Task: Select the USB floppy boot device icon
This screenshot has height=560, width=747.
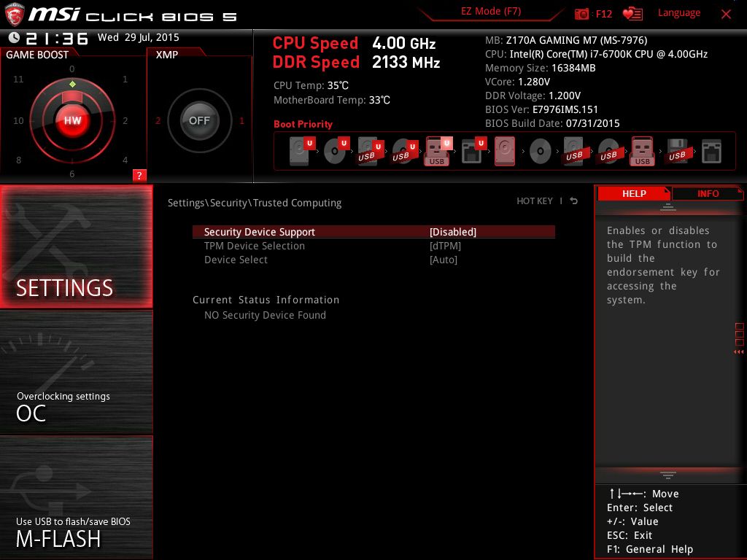Action: [678, 151]
